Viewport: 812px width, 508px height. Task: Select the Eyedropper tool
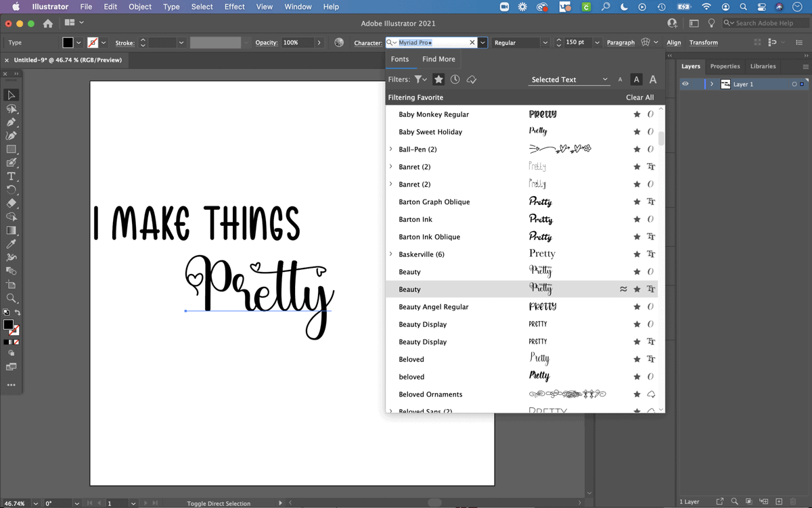(x=11, y=242)
